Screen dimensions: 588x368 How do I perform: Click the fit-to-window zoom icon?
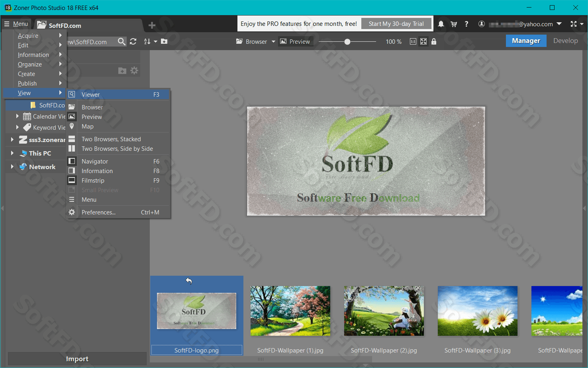click(x=423, y=41)
